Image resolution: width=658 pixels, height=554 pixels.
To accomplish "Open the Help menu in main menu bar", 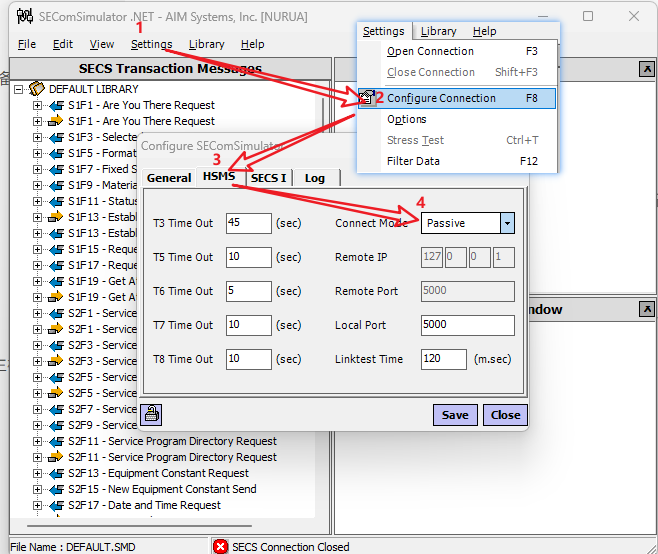I will (252, 44).
